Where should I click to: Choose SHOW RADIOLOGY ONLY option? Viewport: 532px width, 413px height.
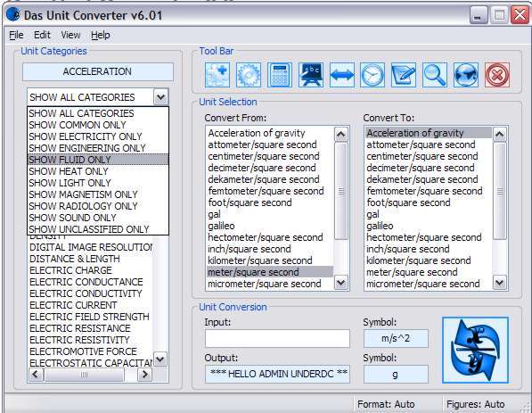coord(98,206)
